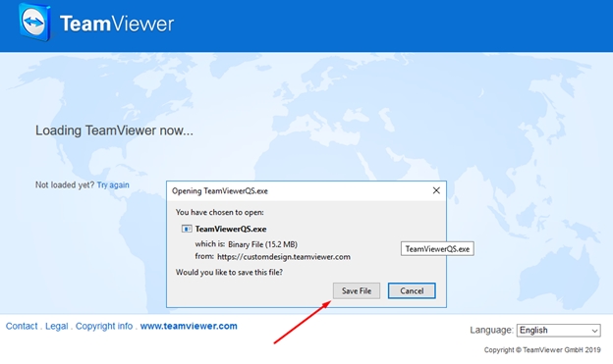This screenshot has height=364, width=613.
Task: Click the TeamViewerQS.exe file icon in dialog
Action: (187, 229)
